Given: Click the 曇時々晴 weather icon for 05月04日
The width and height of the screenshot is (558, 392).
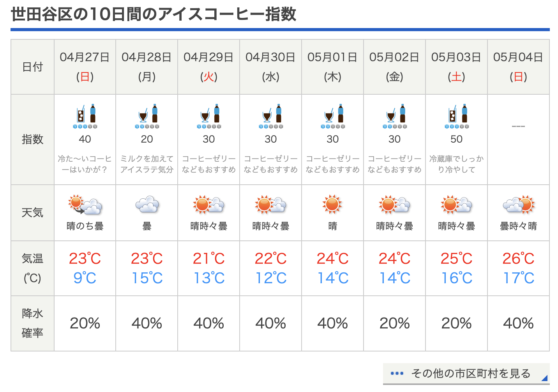Looking at the screenshot, I should pyautogui.click(x=518, y=205).
